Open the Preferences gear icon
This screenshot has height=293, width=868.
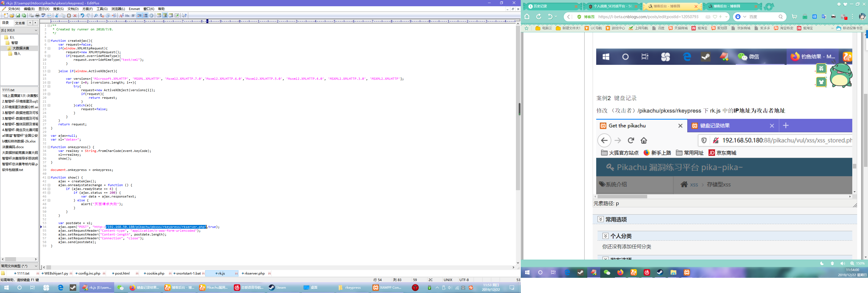152,15
